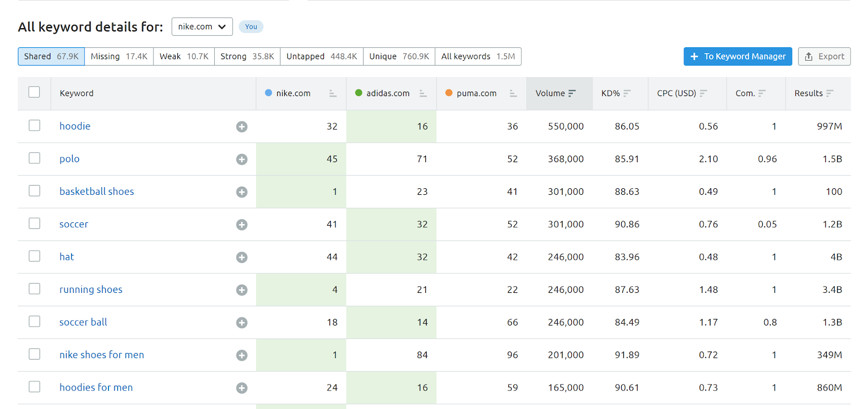The height and width of the screenshot is (409, 868).
Task: Sort by adidas.com column sort icon
Action: tap(423, 93)
